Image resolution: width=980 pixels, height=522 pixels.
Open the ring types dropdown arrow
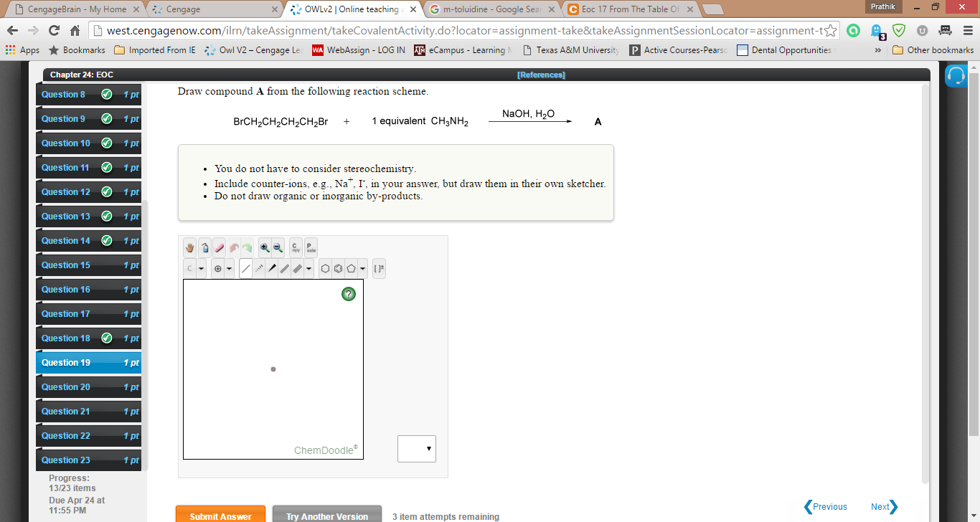click(363, 269)
